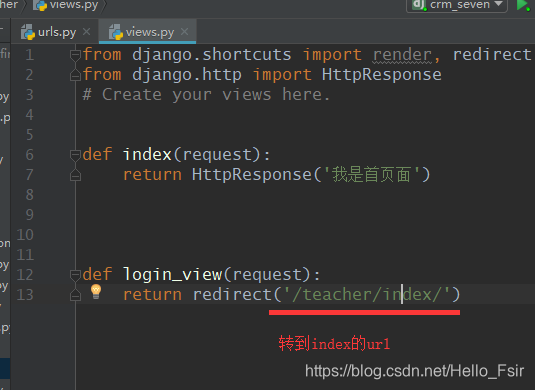This screenshot has width=535, height=390.
Task: Close the urls.py tab
Action: 87,32
